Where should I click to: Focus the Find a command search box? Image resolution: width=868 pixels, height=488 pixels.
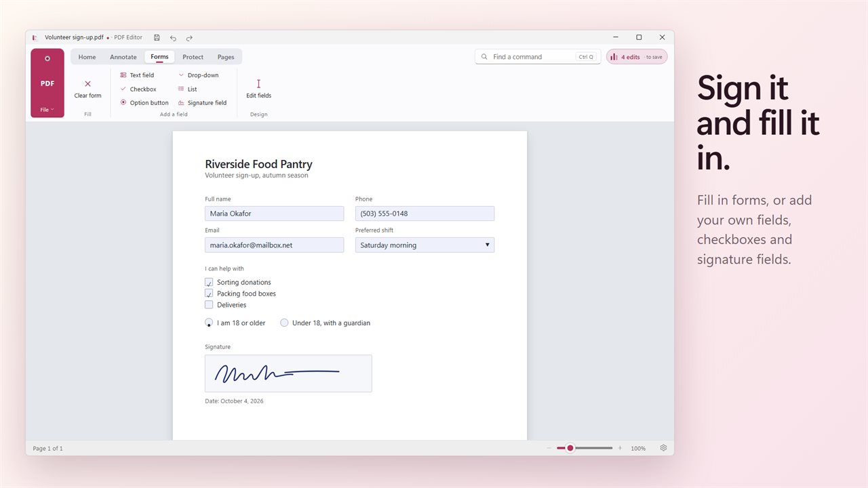538,57
